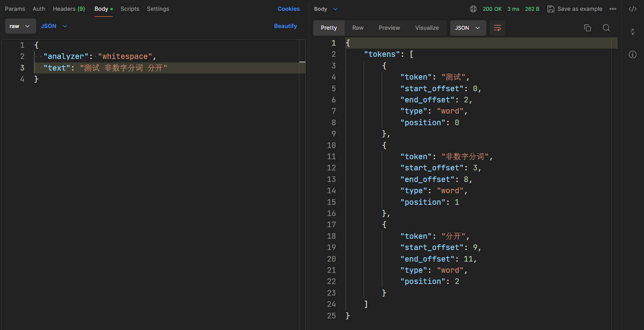Screen dimensions: 644x330
Task: Select the Pretty response view
Action: click(329, 28)
